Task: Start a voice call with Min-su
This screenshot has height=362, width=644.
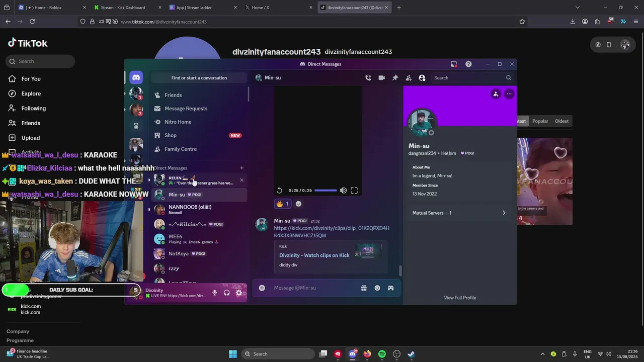Action: pyautogui.click(x=368, y=78)
